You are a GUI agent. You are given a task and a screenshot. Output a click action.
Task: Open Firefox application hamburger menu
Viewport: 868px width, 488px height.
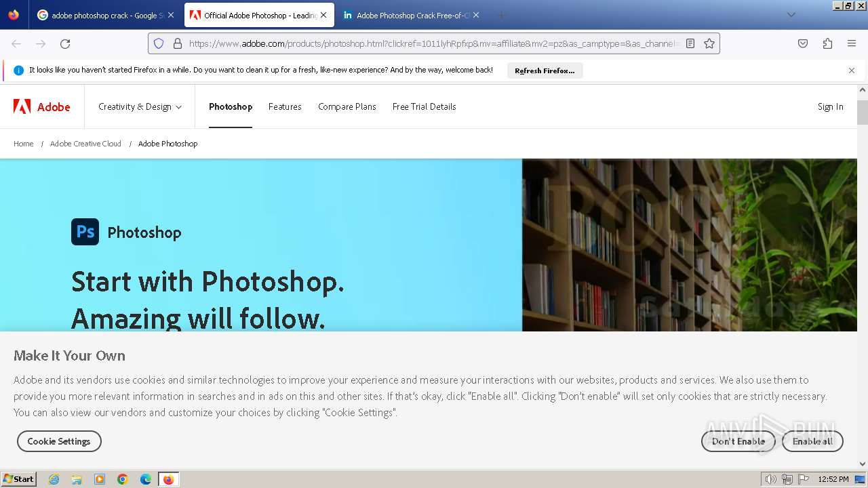pyautogui.click(x=852, y=43)
